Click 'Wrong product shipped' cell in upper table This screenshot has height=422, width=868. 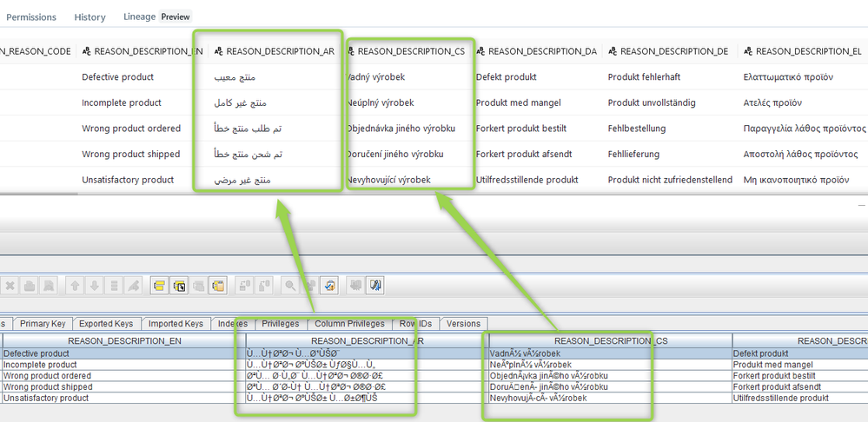point(130,155)
